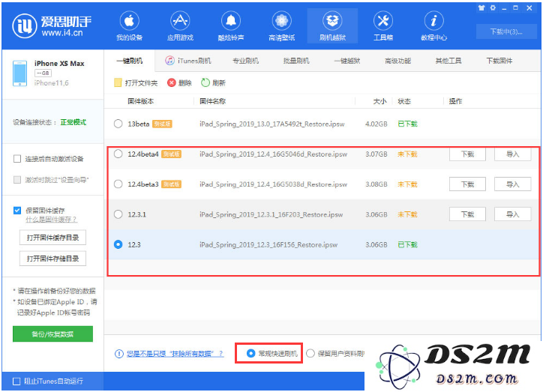Open the 抹除所有数据 link

click(x=175, y=354)
